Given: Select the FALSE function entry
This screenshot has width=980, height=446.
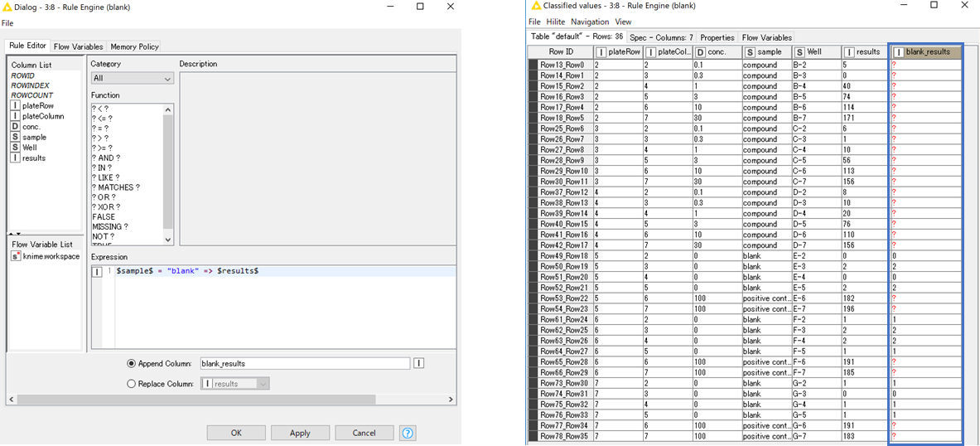Looking at the screenshot, I should 103,216.
